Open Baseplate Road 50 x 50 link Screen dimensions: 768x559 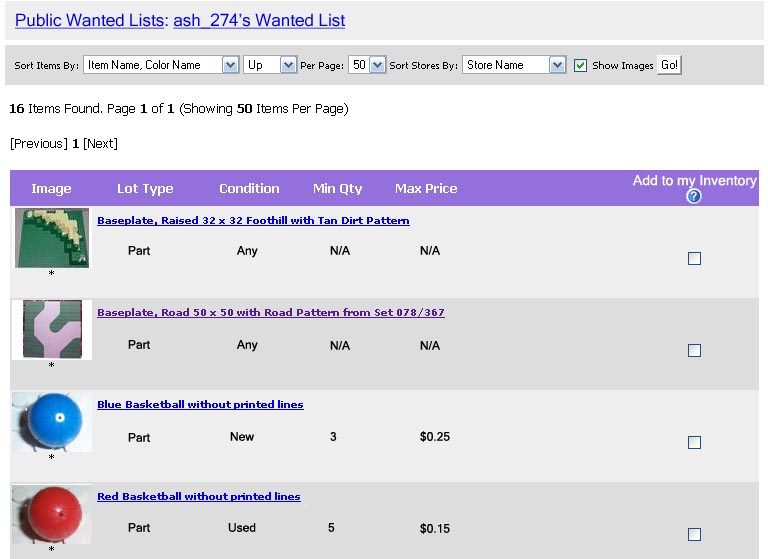(271, 313)
